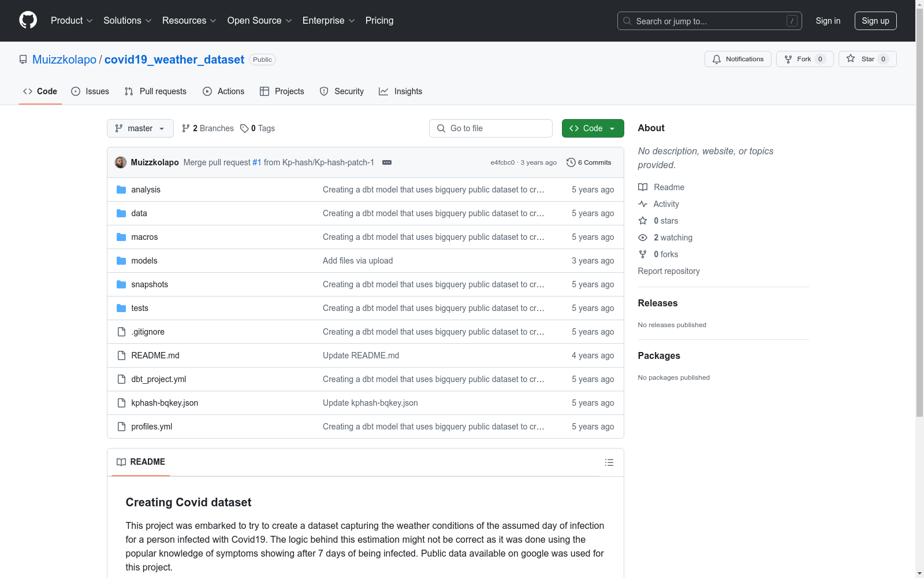Image resolution: width=924 pixels, height=578 pixels.
Task: Click the macros folder icon
Action: 121,237
